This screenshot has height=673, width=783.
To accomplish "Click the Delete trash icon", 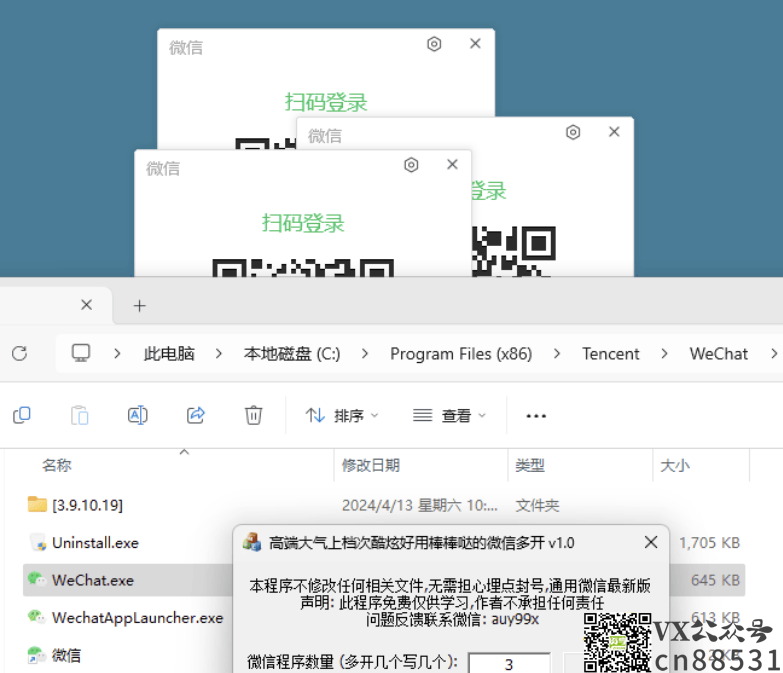I will coord(254,415).
